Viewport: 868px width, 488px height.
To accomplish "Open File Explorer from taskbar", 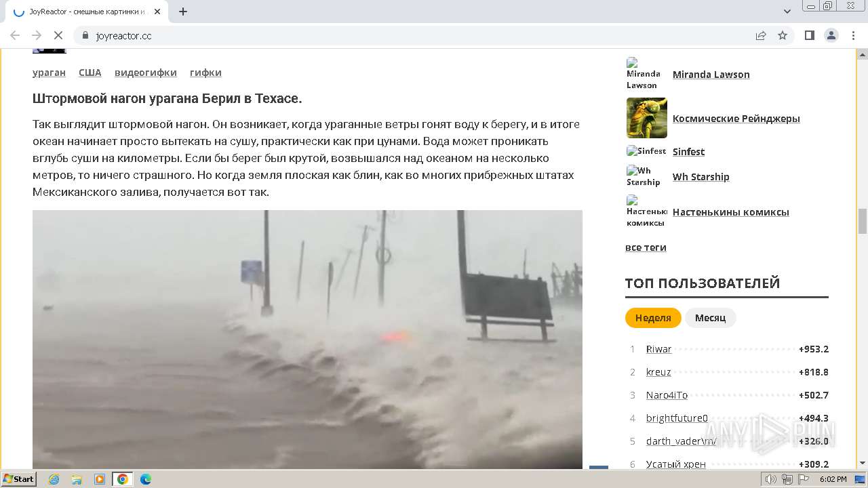I will point(77,479).
